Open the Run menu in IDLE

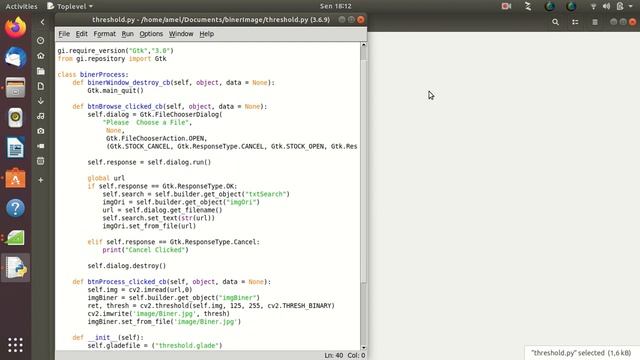[x=127, y=34]
